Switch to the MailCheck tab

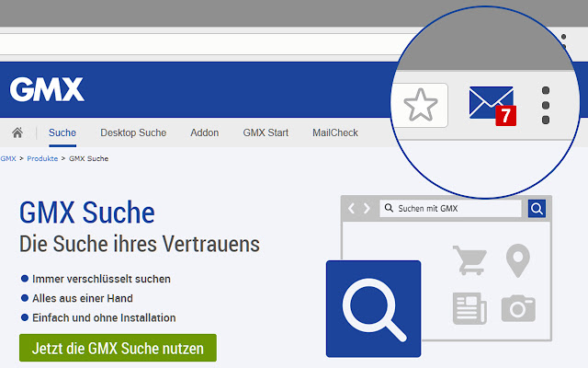(334, 132)
